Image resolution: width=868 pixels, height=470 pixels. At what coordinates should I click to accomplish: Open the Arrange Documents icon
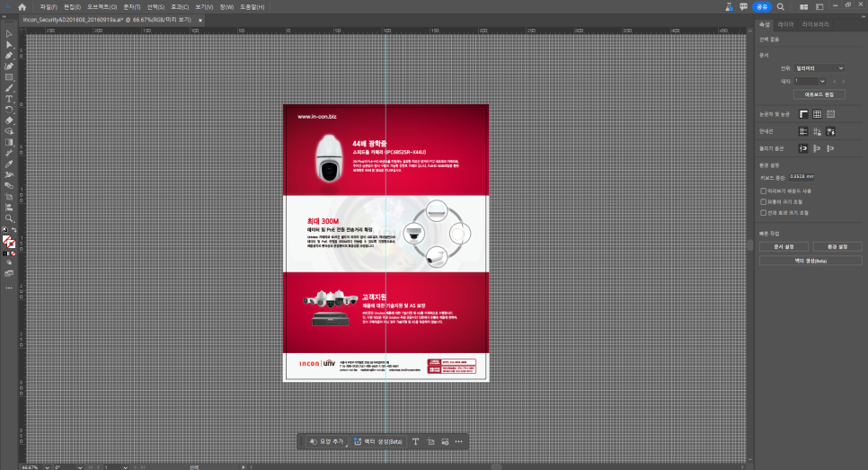(804, 6)
